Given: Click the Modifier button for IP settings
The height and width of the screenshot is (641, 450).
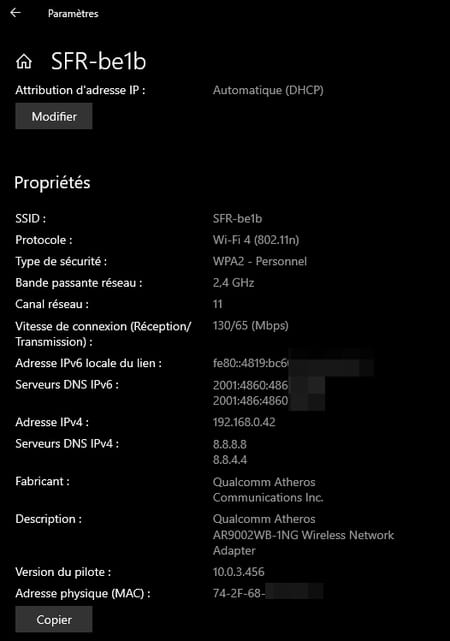Looking at the screenshot, I should pyautogui.click(x=54, y=116).
